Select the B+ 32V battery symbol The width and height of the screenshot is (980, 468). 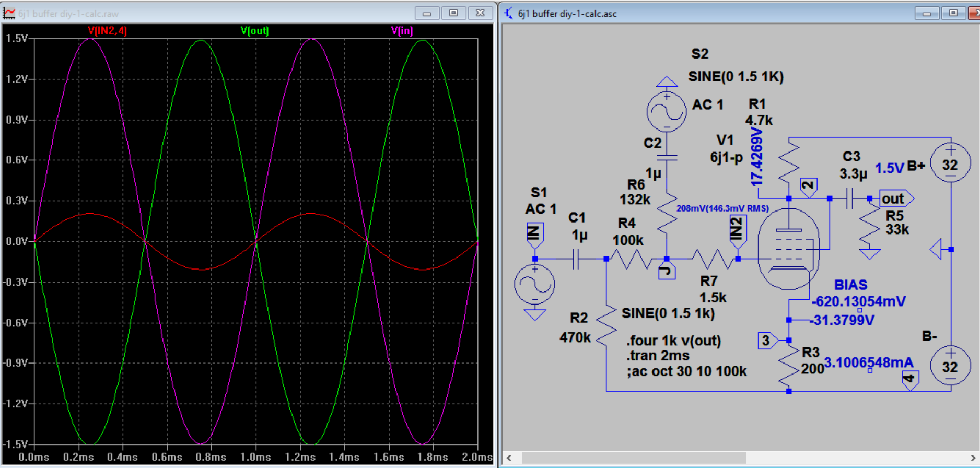pos(951,163)
